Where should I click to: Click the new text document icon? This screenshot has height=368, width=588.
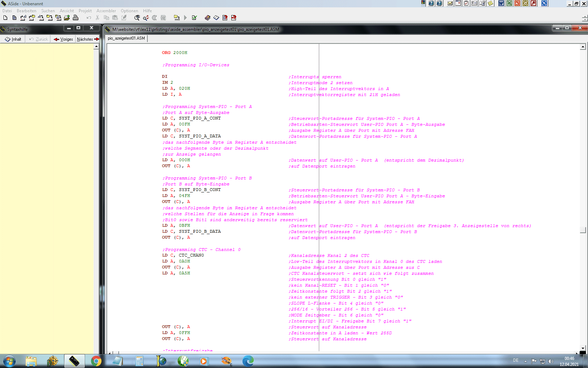pos(14,18)
